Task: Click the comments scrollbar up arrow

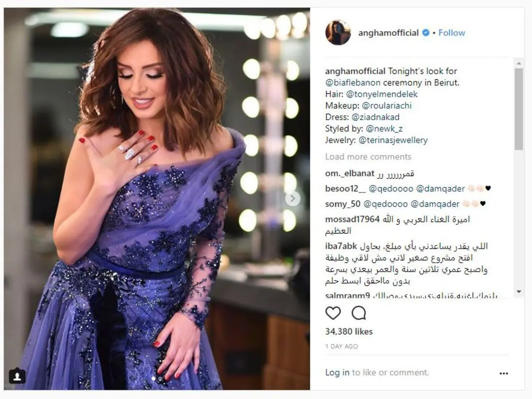Action: 519,64
